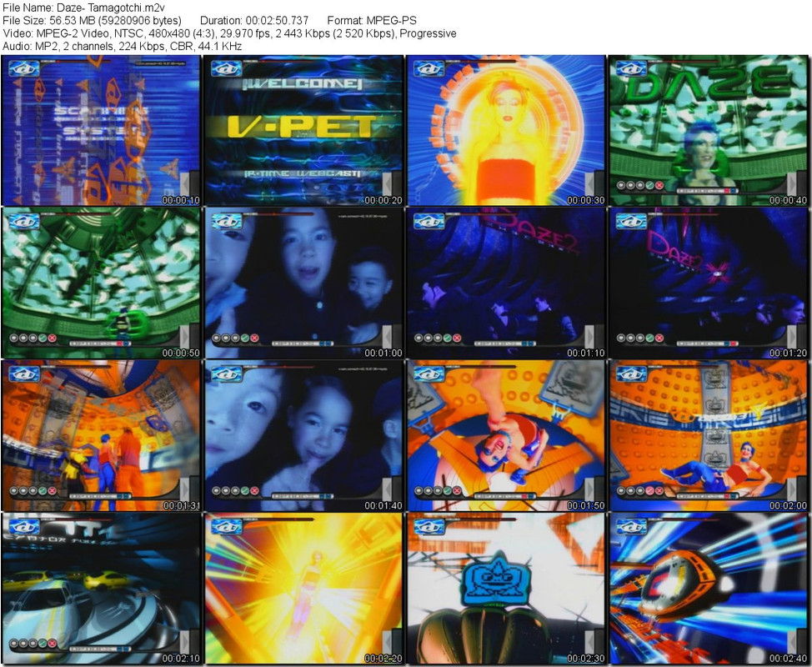Select the orange spaceship frame at 00:02:40
This screenshot has height=667, width=812.
pyautogui.click(x=709, y=589)
